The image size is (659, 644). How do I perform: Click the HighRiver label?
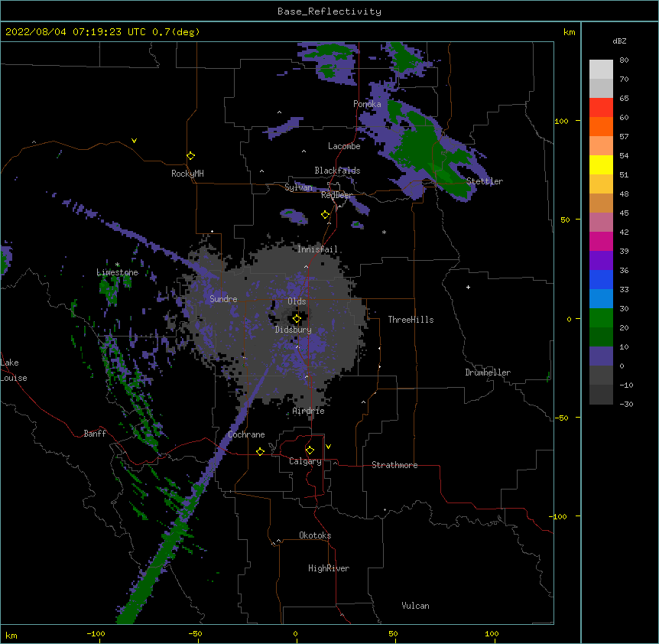(x=329, y=568)
